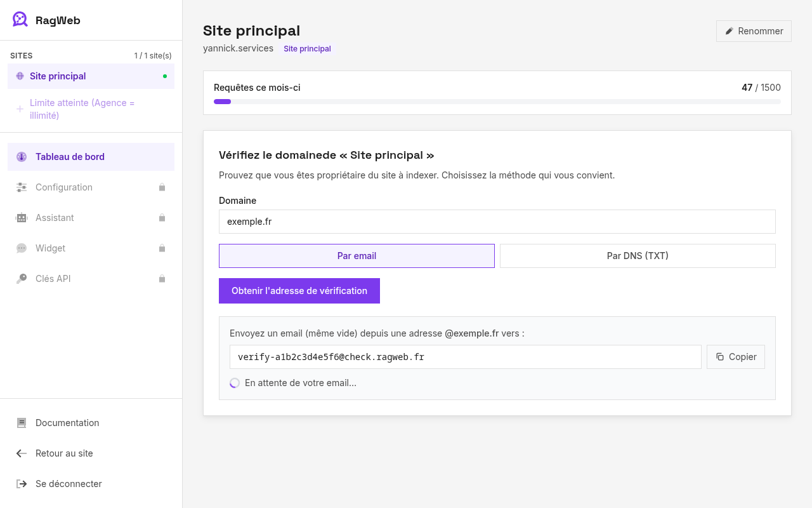The width and height of the screenshot is (812, 508).
Task: Click the green status dot on Site principal
Action: (x=165, y=76)
